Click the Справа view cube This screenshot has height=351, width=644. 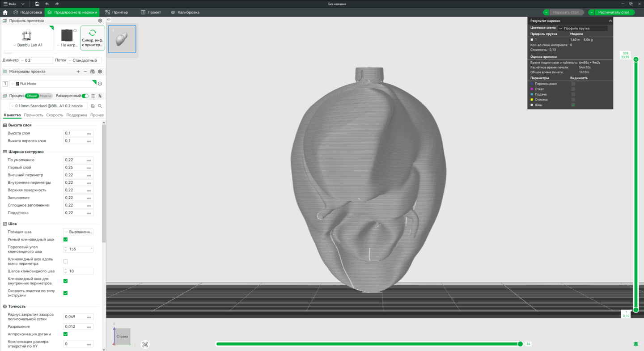pyautogui.click(x=122, y=336)
